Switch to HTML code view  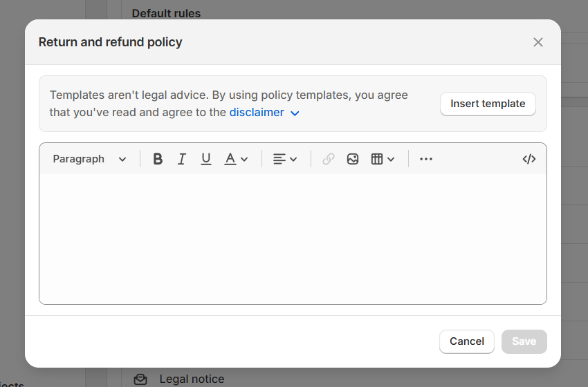coord(529,159)
